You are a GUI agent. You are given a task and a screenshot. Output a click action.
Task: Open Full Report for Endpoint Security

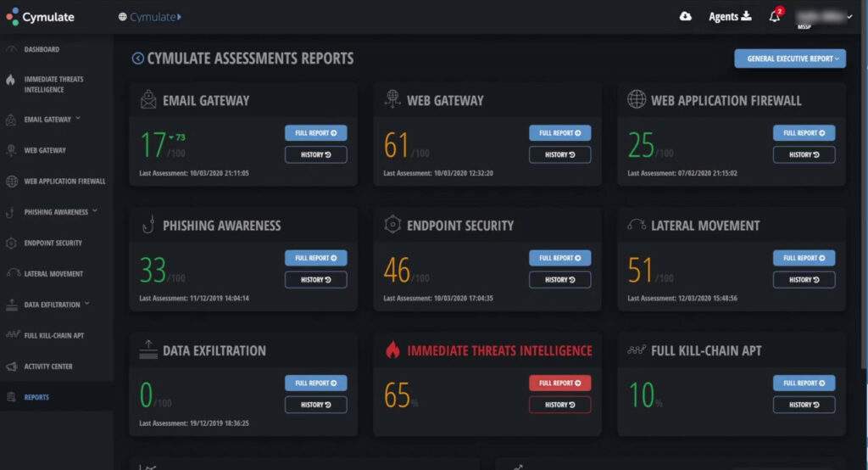point(559,258)
